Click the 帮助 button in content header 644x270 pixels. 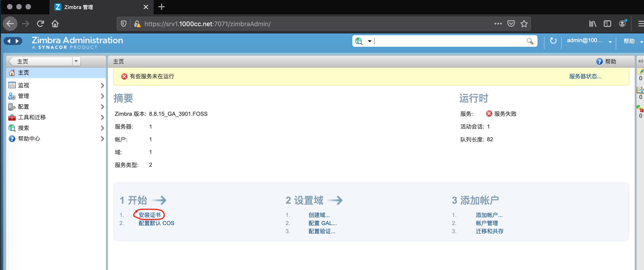(x=606, y=62)
